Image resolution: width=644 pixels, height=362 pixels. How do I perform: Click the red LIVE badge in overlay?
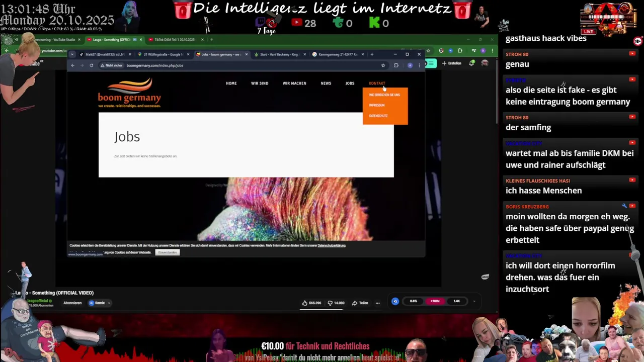[x=588, y=32]
